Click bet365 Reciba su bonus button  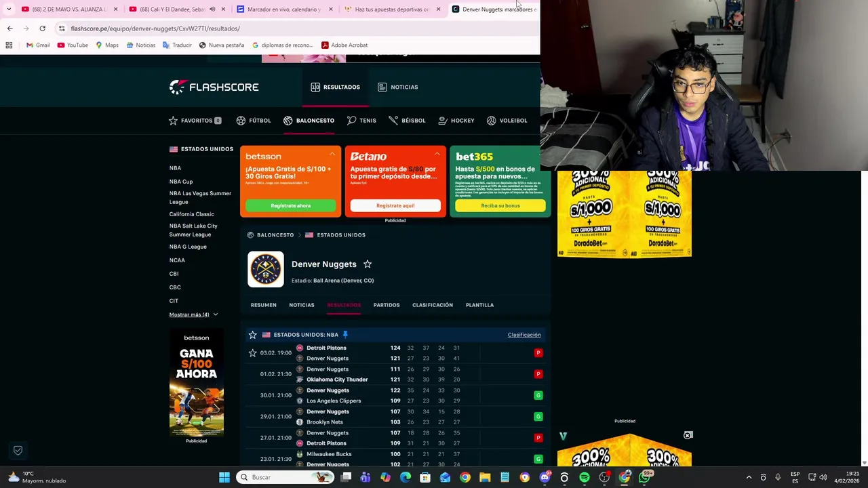(x=500, y=205)
